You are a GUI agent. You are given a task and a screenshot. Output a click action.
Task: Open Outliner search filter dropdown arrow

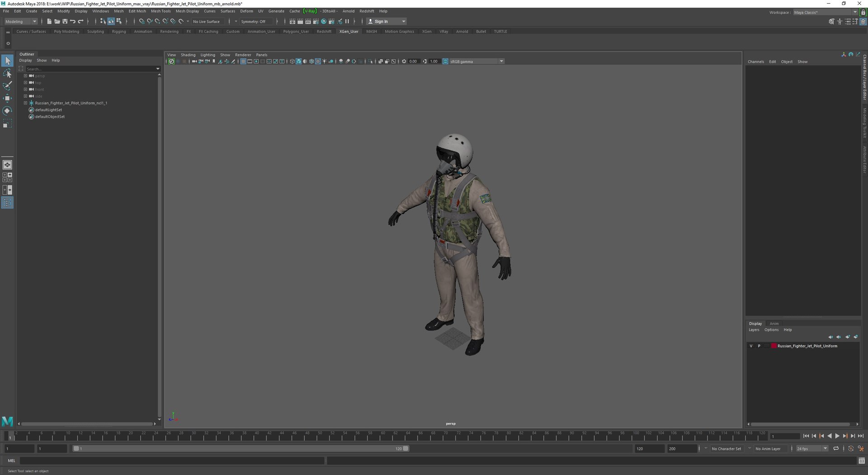tap(158, 69)
